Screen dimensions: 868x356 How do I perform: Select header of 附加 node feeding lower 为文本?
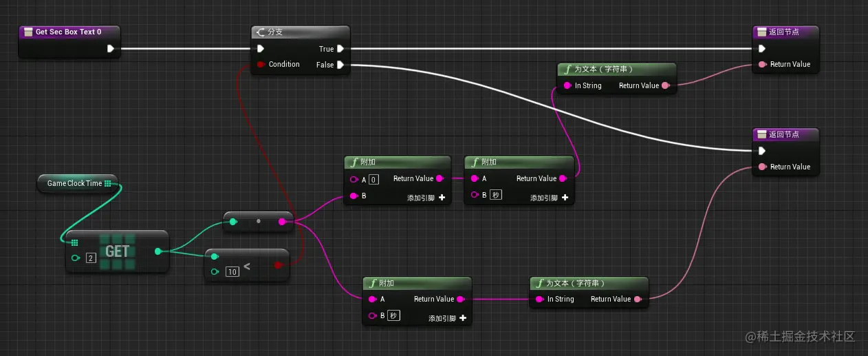pos(417,283)
